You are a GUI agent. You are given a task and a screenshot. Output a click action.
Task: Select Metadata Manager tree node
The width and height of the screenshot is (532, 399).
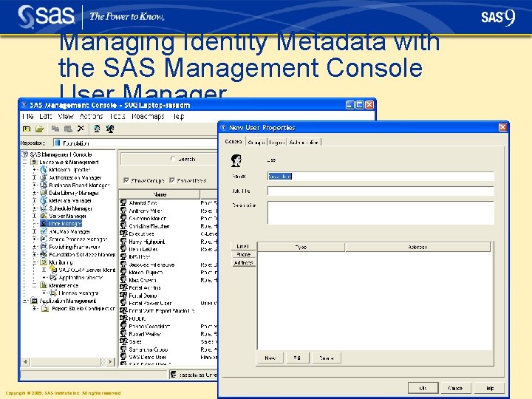70,200
